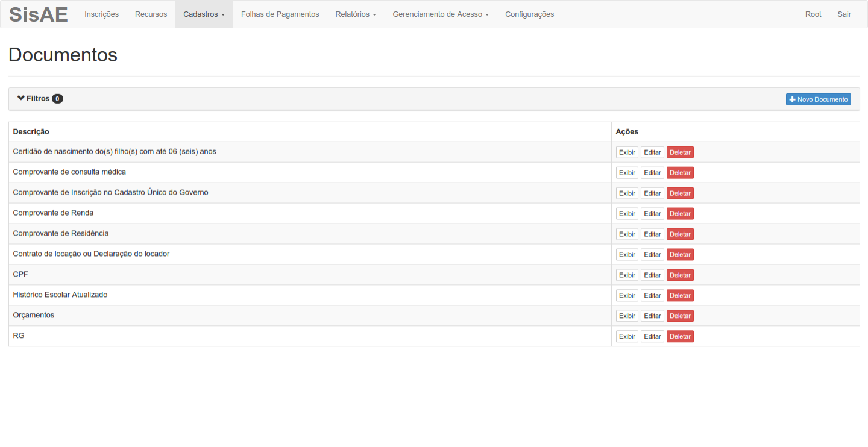Editar the Certidão de nascimento document
This screenshot has width=868, height=447.
tap(652, 152)
